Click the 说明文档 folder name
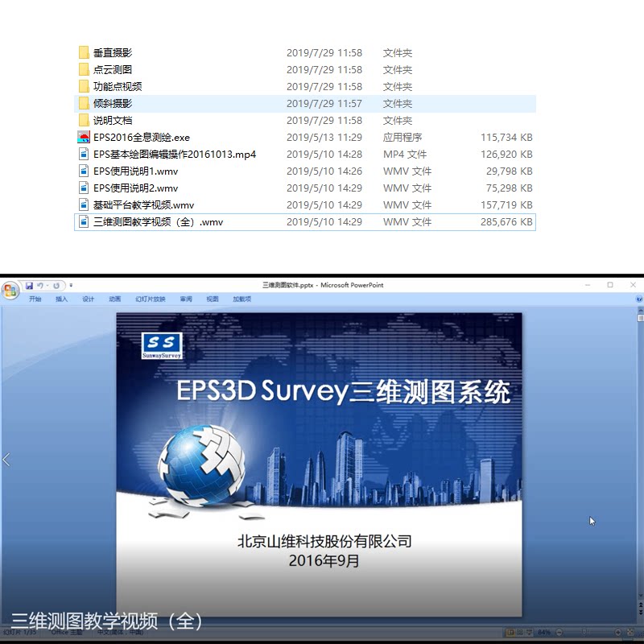 113,120
